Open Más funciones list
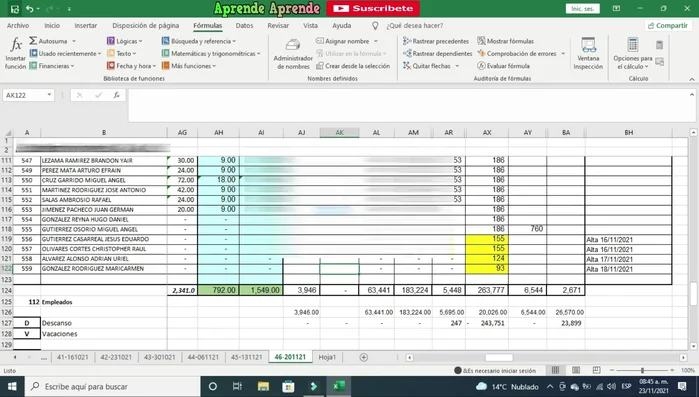The height and width of the screenshot is (397, 699). point(189,66)
